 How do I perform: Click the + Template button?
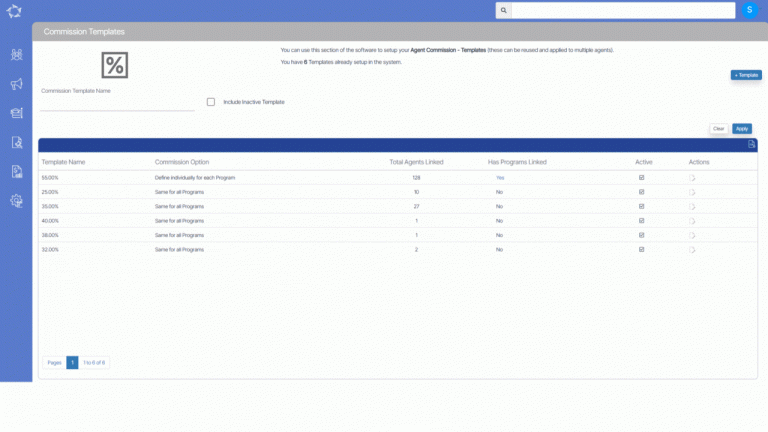coord(746,75)
